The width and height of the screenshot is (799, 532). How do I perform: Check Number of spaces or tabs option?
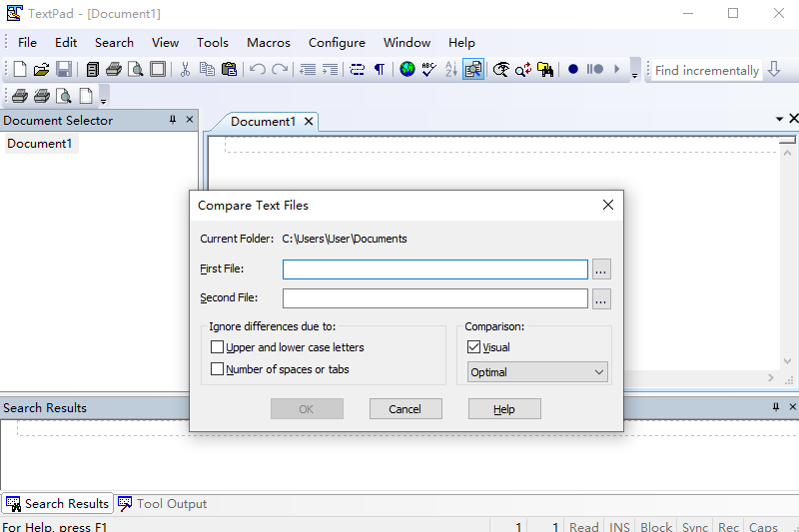(218, 369)
